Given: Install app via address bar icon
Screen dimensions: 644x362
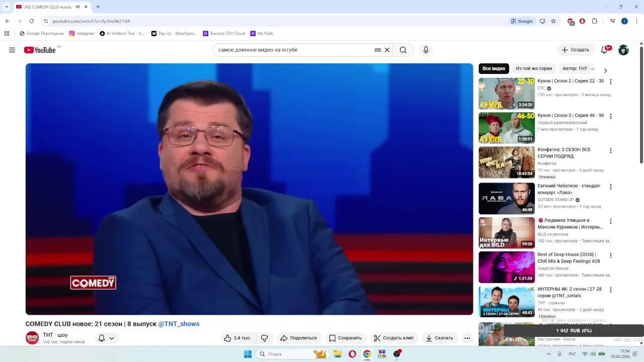Looking at the screenshot, I should (542, 21).
